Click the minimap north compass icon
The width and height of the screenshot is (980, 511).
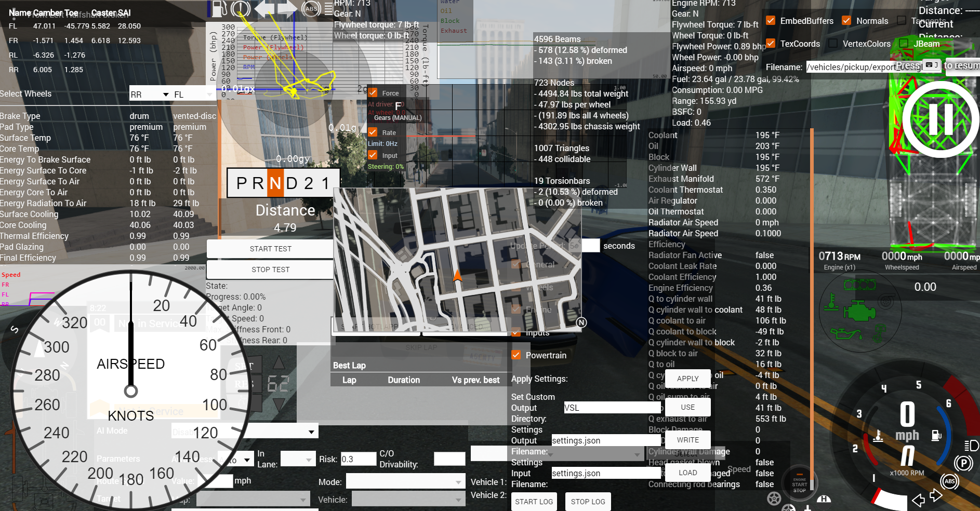click(x=581, y=322)
